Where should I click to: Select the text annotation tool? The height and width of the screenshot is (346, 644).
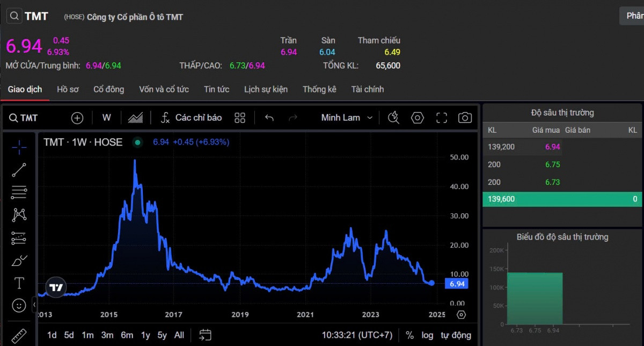[x=19, y=283]
